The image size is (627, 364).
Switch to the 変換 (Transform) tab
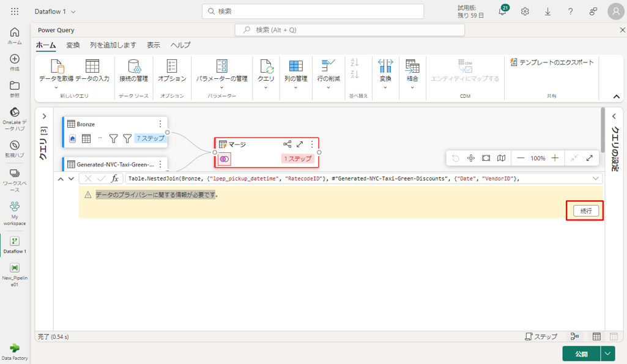(x=73, y=45)
